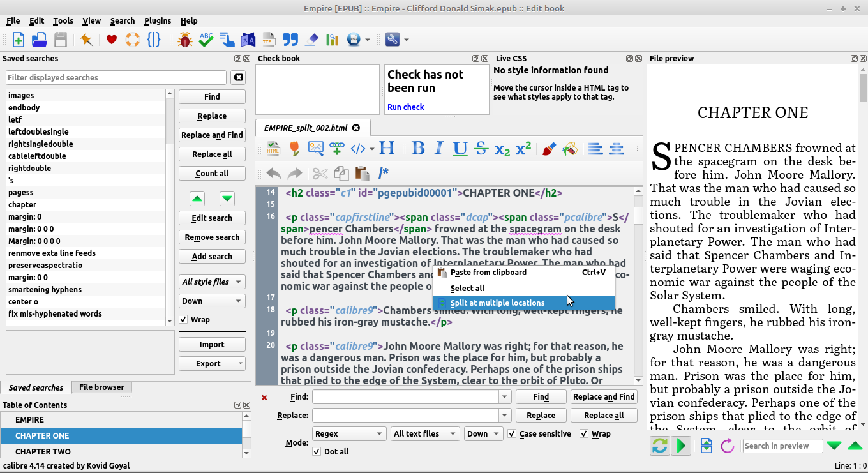
Task: Expand the Export button dropdown
Action: pyautogui.click(x=241, y=364)
